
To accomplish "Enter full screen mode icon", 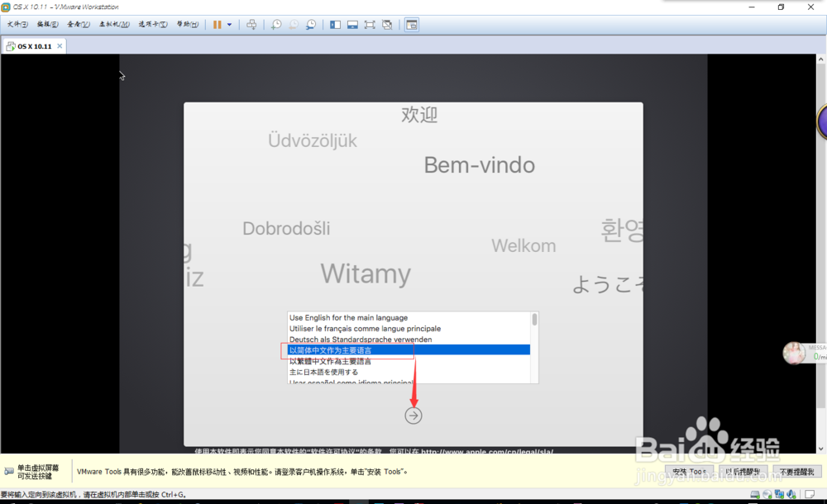I will click(370, 25).
